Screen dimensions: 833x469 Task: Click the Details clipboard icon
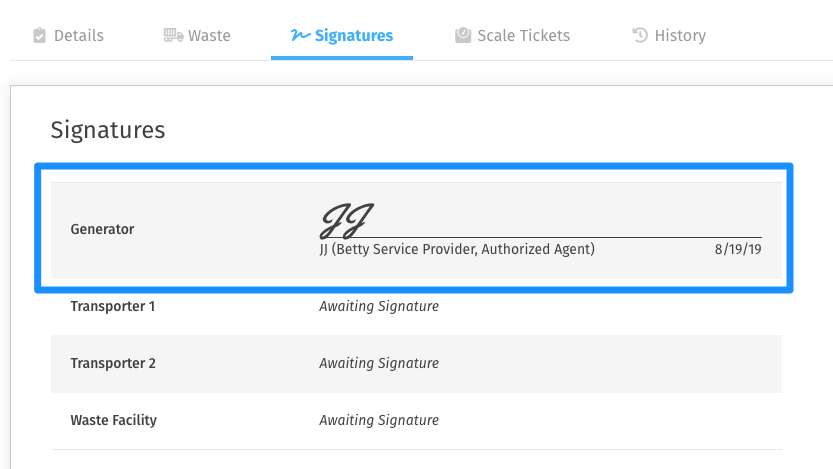click(39, 36)
